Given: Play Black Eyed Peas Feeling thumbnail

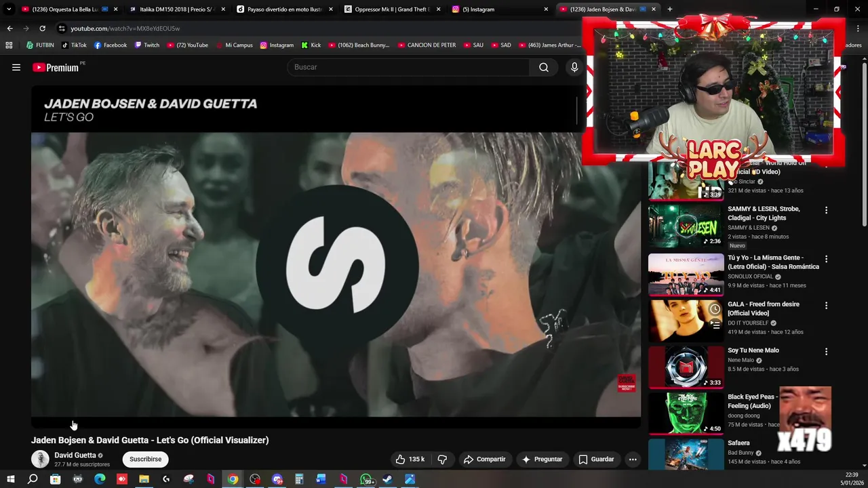Looking at the screenshot, I should [x=686, y=413].
